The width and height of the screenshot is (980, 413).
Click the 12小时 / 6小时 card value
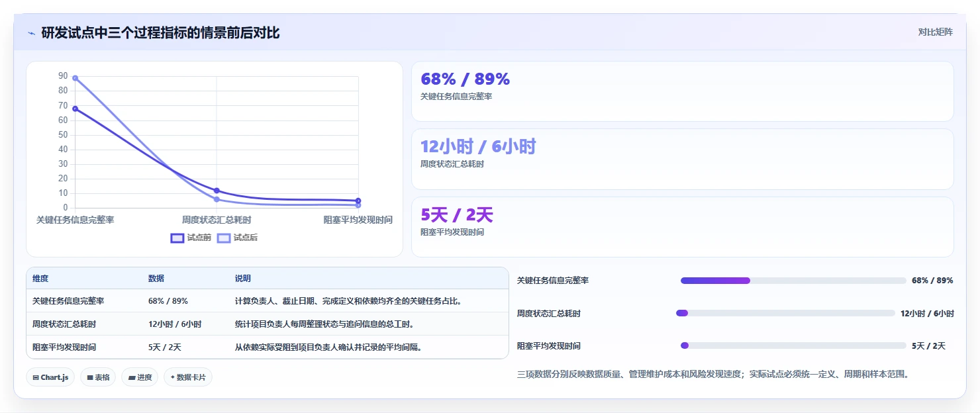[478, 146]
